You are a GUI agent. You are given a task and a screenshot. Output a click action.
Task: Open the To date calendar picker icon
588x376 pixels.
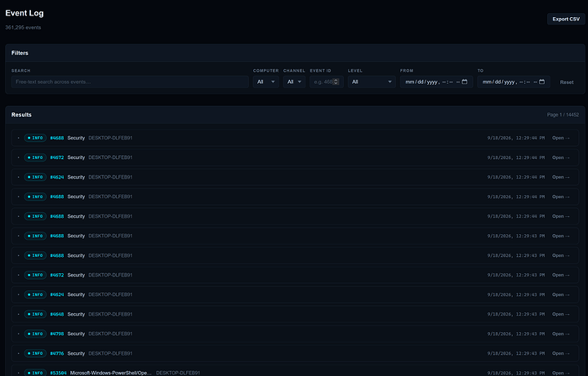point(541,82)
